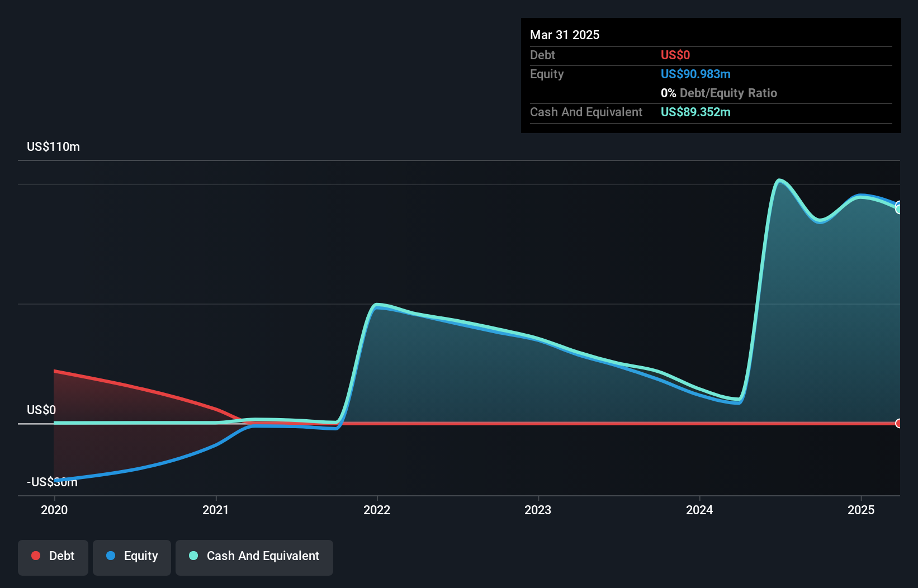This screenshot has height=588, width=918.
Task: Select the Debt row in the tooltip
Action: pyautogui.click(x=615, y=55)
